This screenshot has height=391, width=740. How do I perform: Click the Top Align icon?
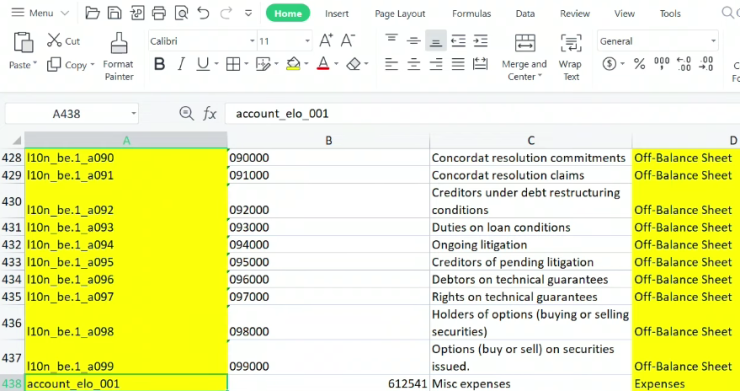tap(391, 40)
